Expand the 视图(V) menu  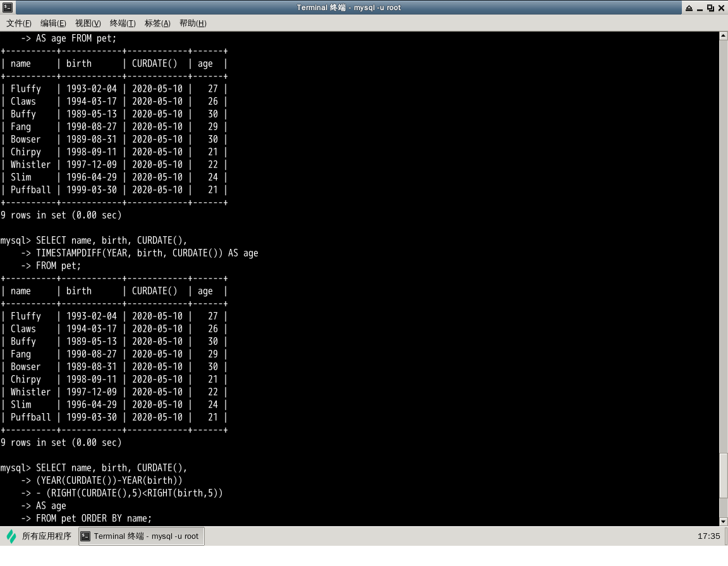88,23
